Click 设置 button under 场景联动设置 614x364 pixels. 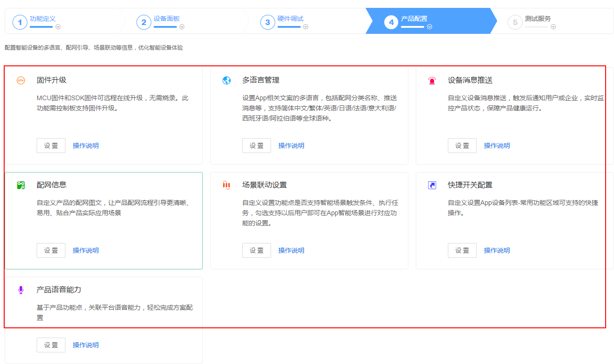pyautogui.click(x=257, y=250)
